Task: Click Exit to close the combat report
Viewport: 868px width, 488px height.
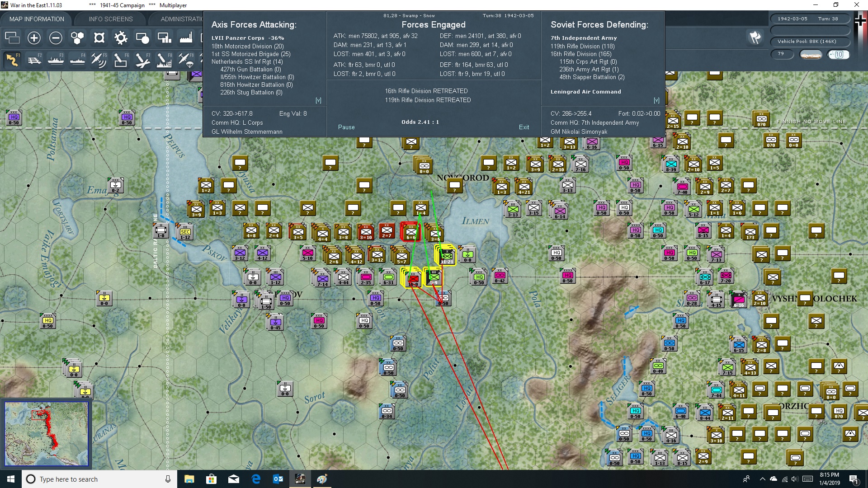Action: [x=524, y=127]
